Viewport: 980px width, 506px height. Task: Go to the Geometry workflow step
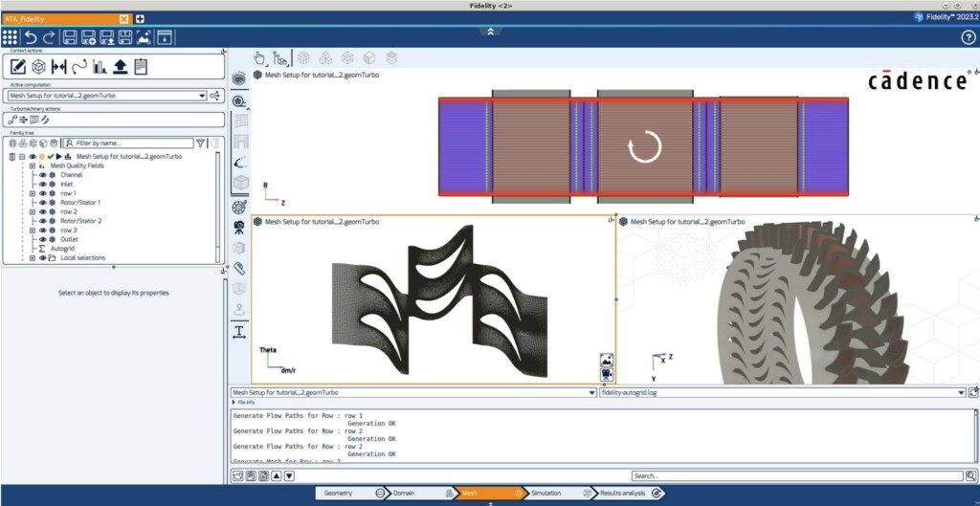pyautogui.click(x=349, y=493)
